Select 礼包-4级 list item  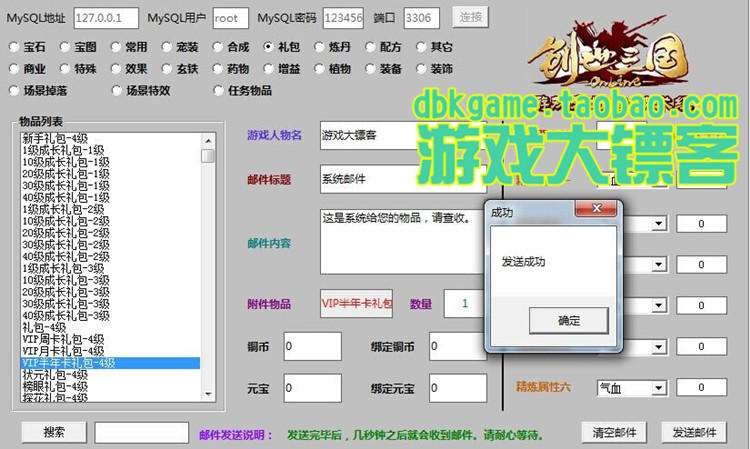coord(110,328)
